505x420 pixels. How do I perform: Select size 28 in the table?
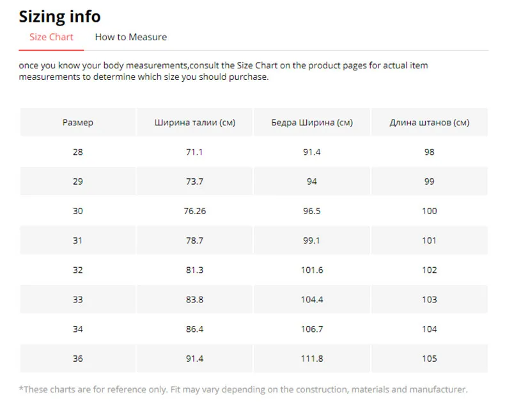78,152
